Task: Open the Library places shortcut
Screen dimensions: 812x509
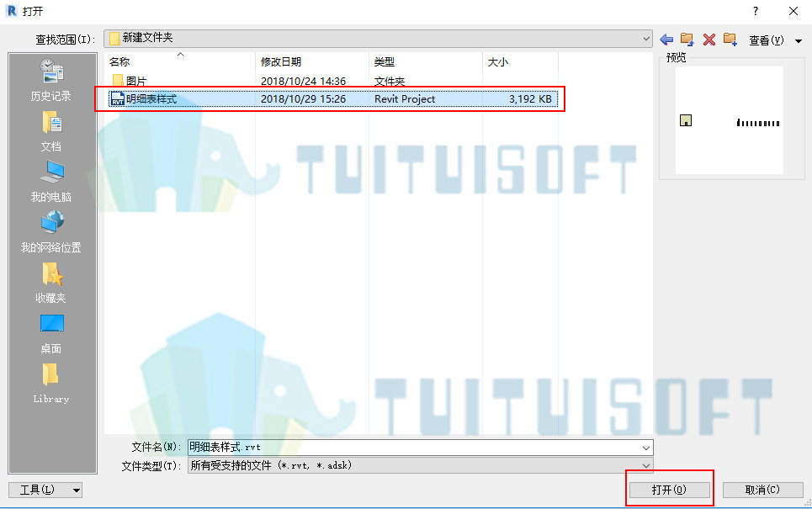Action: (50, 383)
